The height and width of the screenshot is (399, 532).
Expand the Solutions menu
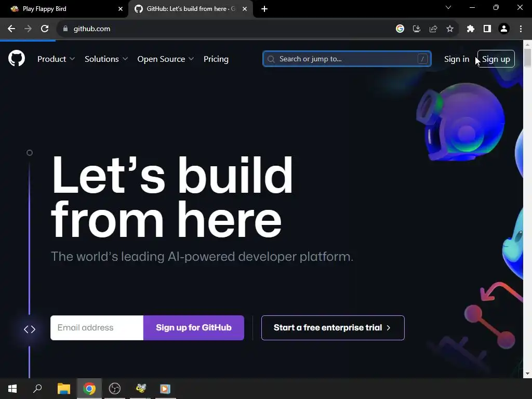coord(106,59)
